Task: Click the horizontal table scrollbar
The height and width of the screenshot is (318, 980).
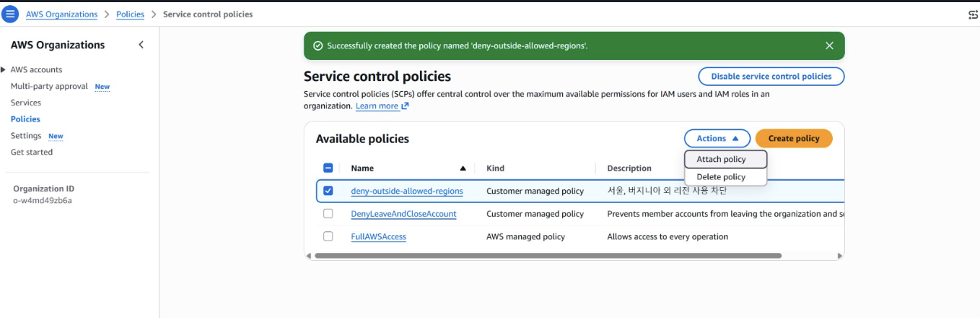Action: pyautogui.click(x=548, y=256)
